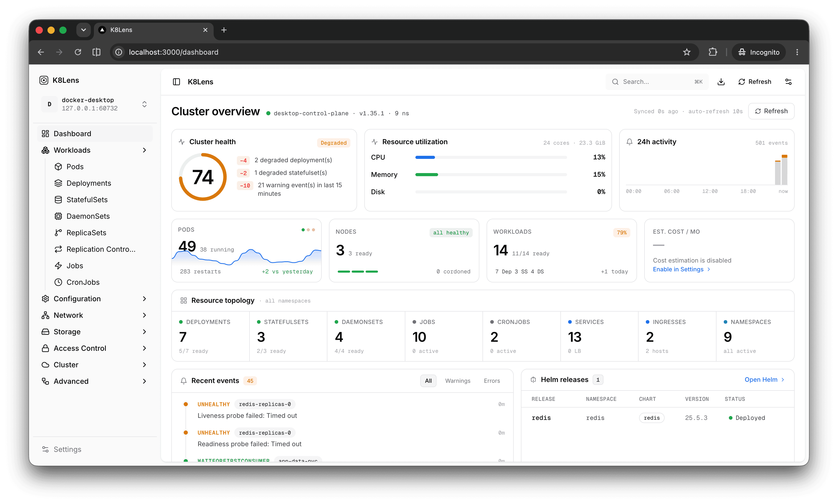Click the cluster health score ring 74
This screenshot has width=838, height=504.
tap(203, 177)
